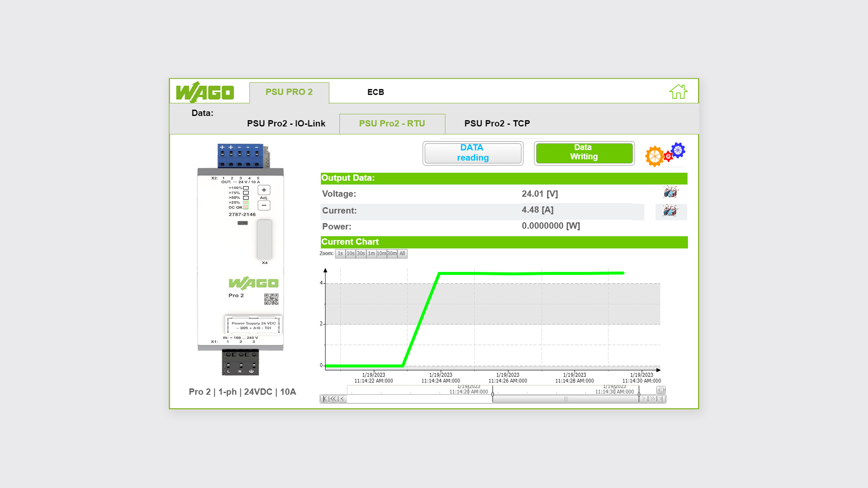Viewport: 868px width, 488px height.
Task: Click the Power: label
Action: pyautogui.click(x=337, y=227)
